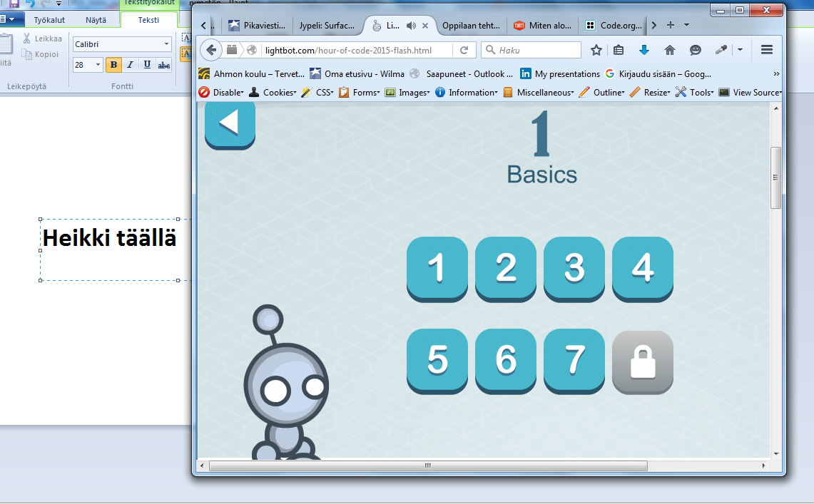Select the eyedropper tool in Firefox toolbar
The width and height of the screenshot is (814, 504).
[x=721, y=50]
